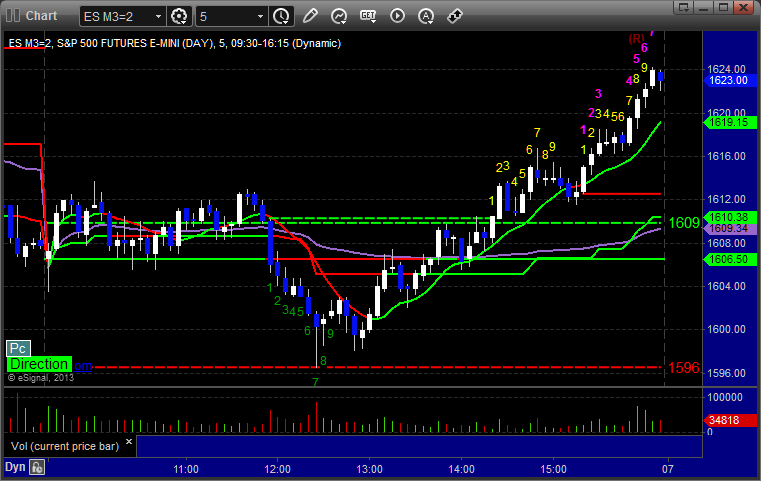The image size is (761, 481).
Task: Click the Pc button on the chart
Action: (x=18, y=348)
